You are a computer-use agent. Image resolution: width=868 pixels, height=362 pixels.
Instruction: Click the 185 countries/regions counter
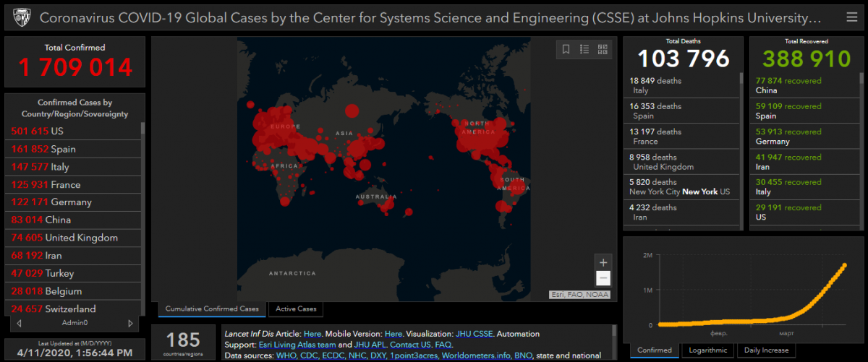tap(183, 342)
